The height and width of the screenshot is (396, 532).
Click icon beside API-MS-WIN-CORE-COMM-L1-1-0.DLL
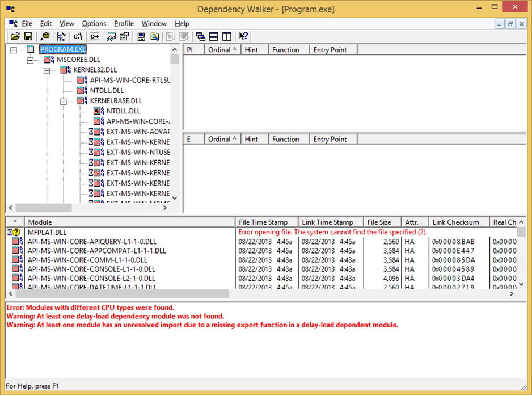[18, 260]
